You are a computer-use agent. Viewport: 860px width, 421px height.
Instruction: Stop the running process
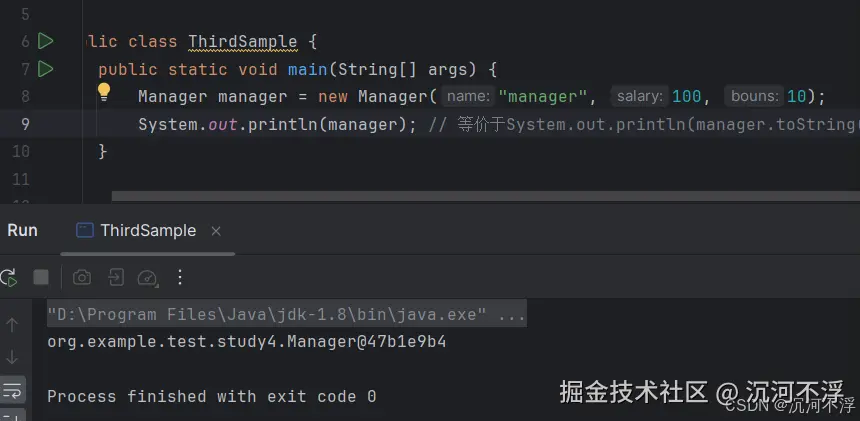point(41,277)
